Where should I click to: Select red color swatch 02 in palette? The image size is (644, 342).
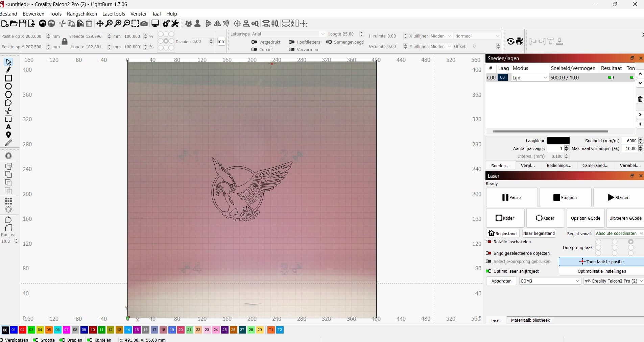[22, 329]
